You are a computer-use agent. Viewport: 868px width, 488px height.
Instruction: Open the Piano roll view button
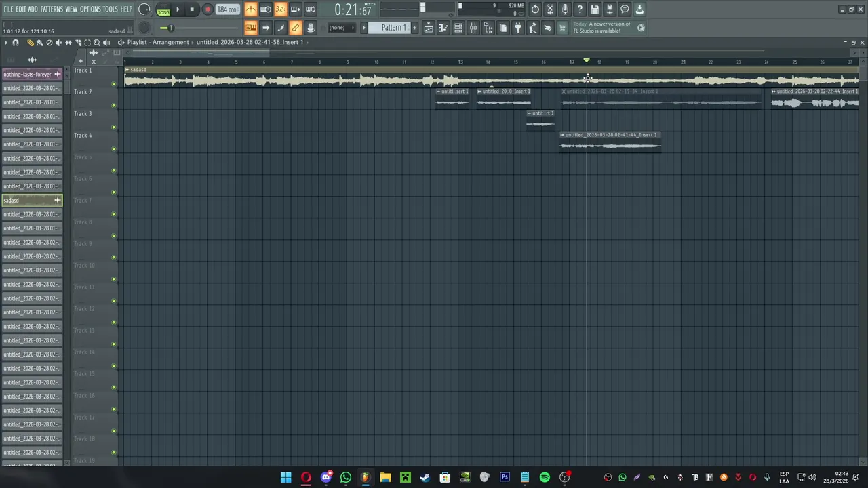[443, 28]
